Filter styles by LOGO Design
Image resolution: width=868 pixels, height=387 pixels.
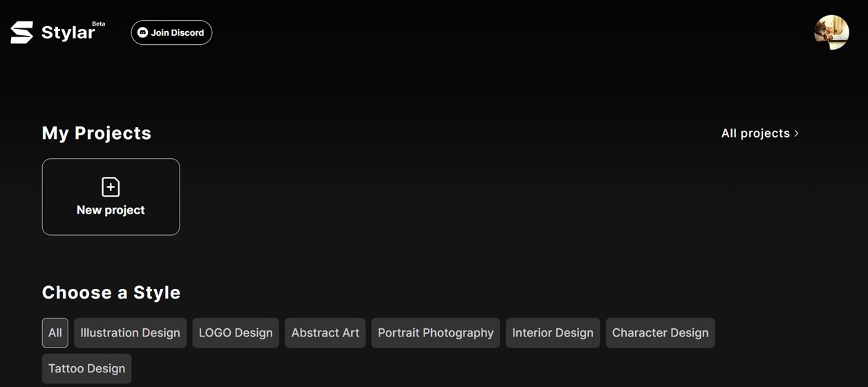tap(236, 332)
